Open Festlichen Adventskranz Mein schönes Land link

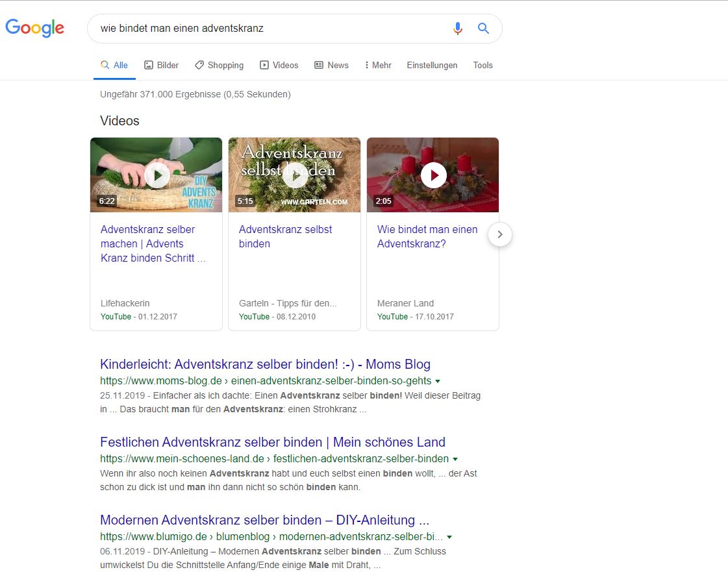tap(272, 442)
